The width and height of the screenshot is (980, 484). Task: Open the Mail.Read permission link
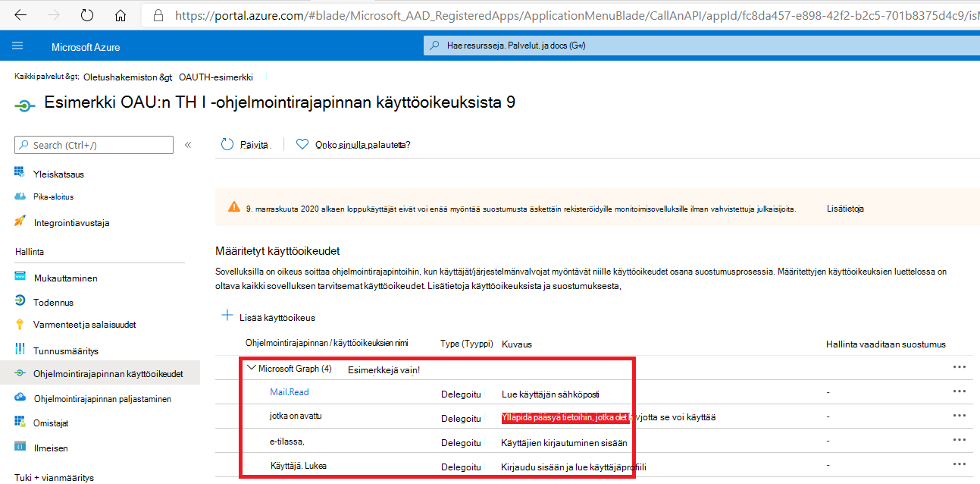coord(290,392)
